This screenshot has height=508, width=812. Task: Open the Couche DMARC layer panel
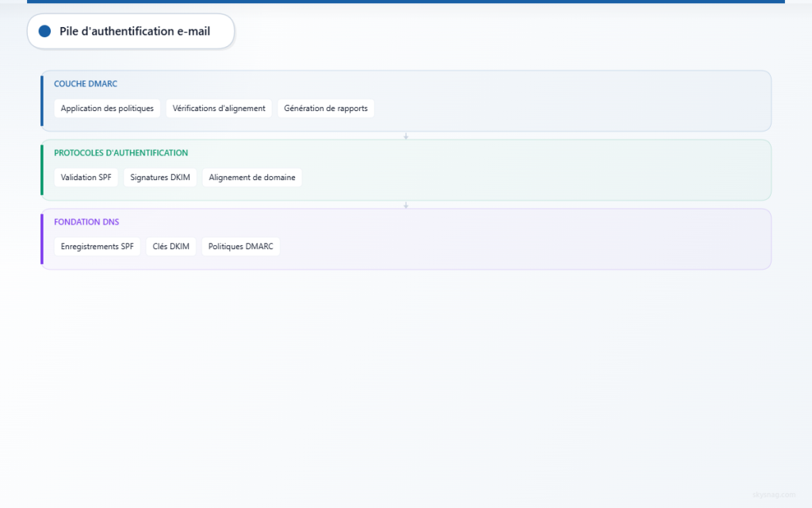click(x=85, y=83)
